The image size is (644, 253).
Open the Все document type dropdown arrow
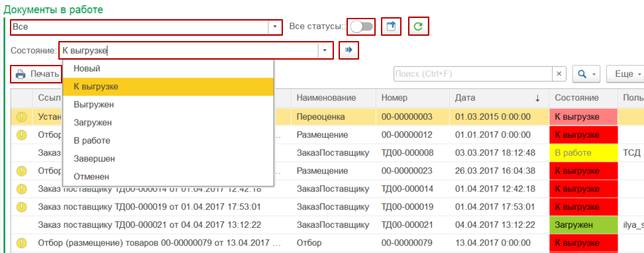tap(274, 27)
